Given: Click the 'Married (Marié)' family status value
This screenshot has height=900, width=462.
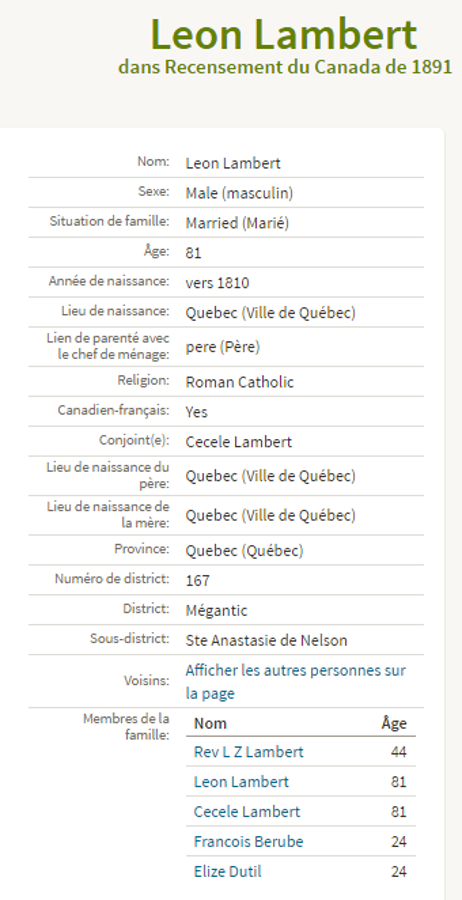Looking at the screenshot, I should 237,223.
